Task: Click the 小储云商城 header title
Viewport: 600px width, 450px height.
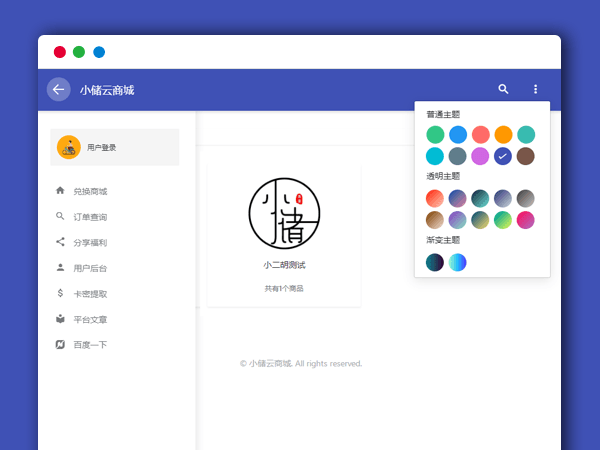Action: coord(107,90)
